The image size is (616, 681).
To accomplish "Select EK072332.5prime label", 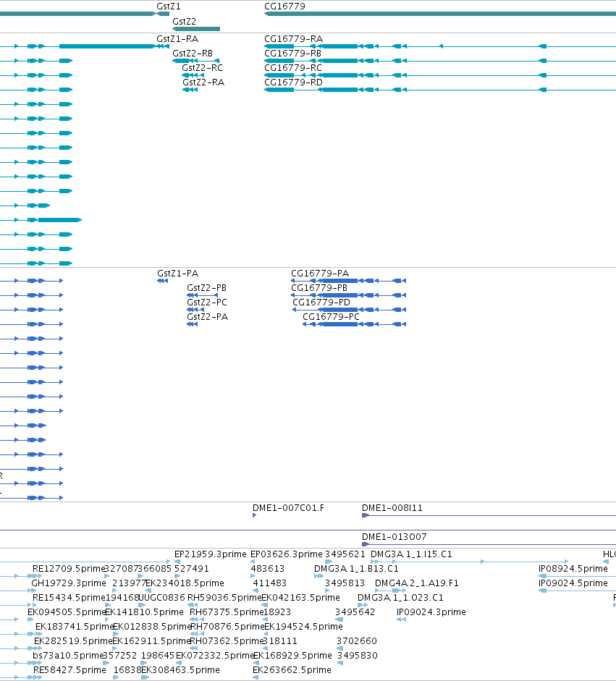I will tap(215, 656).
